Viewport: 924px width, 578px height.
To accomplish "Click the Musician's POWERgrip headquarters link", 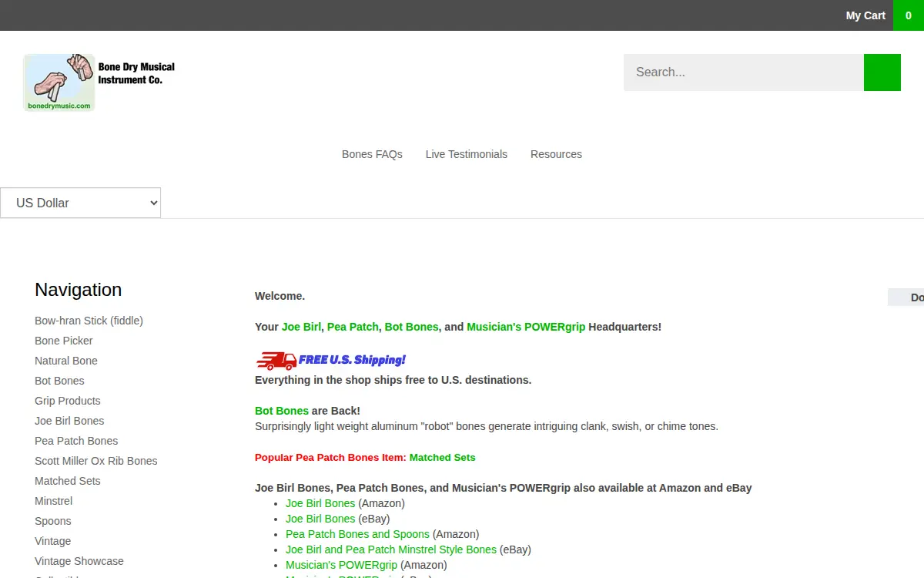I will (526, 327).
